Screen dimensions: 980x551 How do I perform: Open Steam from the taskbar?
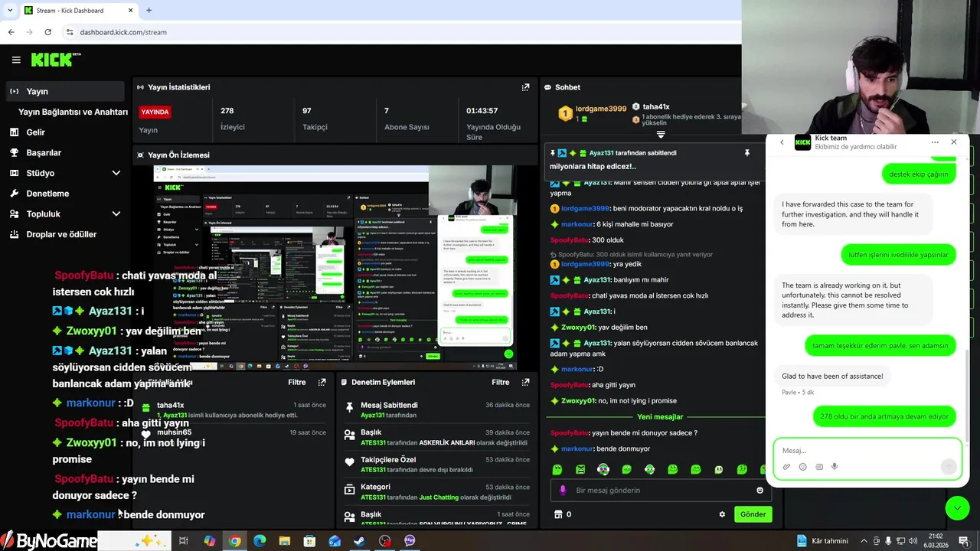(x=359, y=541)
